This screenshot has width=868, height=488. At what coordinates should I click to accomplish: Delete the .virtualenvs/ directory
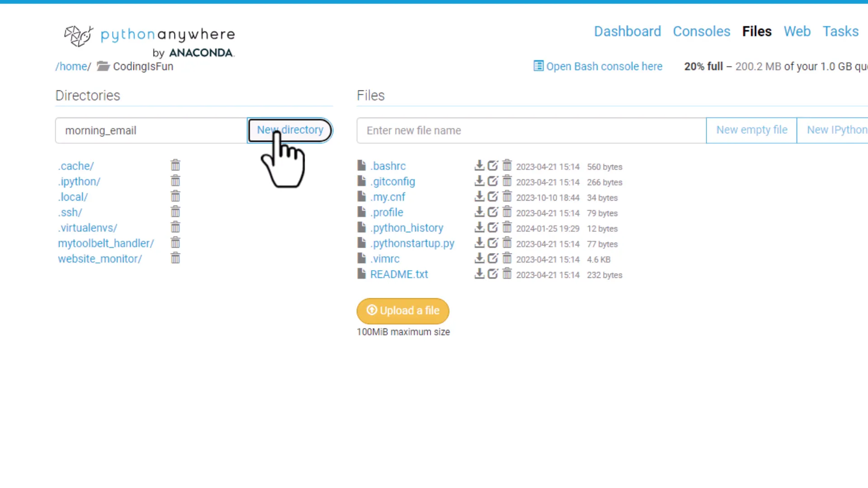click(x=175, y=227)
